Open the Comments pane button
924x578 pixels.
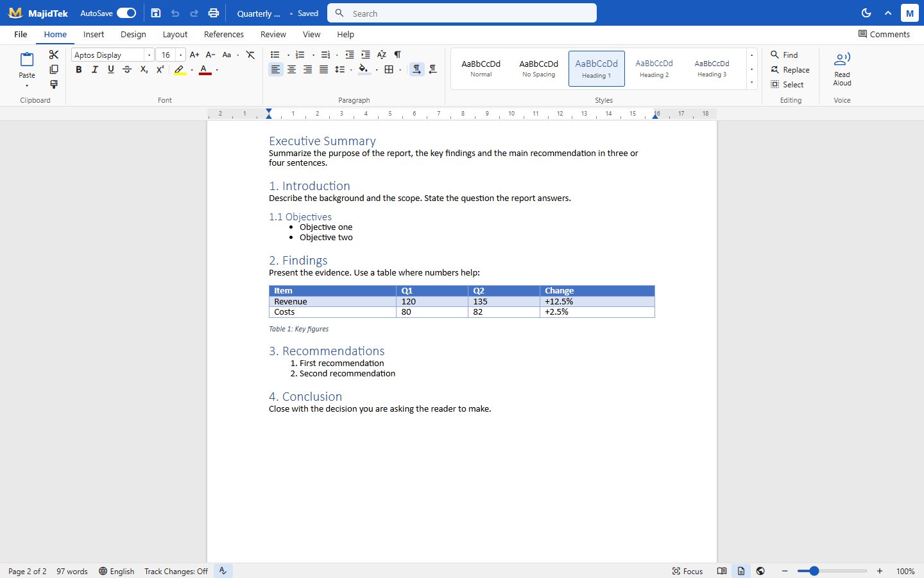tap(884, 35)
